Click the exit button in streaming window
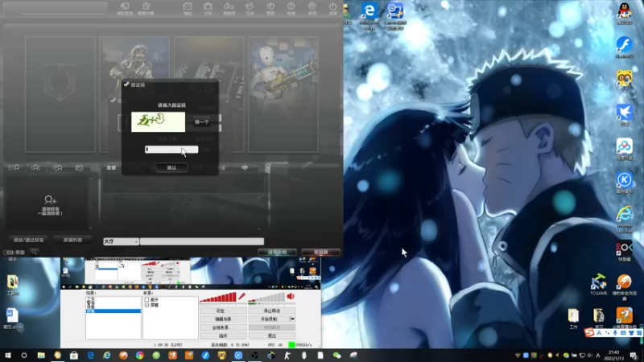 272,335
